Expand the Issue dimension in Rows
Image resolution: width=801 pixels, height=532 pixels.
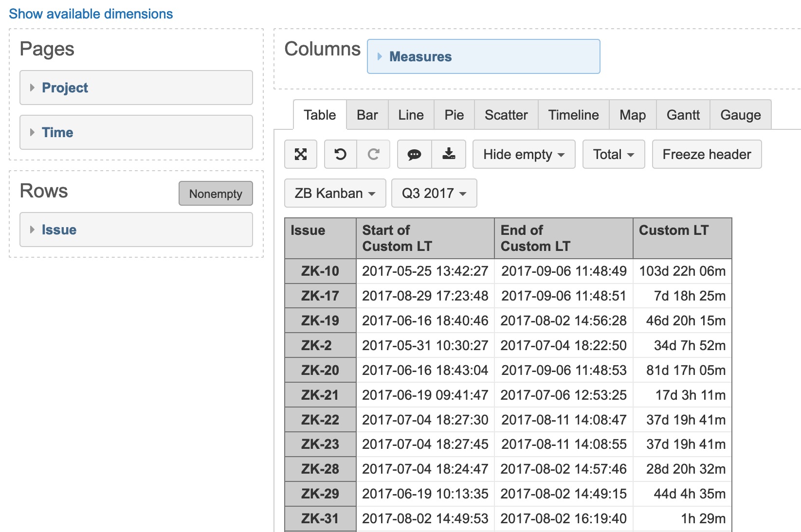click(136, 230)
